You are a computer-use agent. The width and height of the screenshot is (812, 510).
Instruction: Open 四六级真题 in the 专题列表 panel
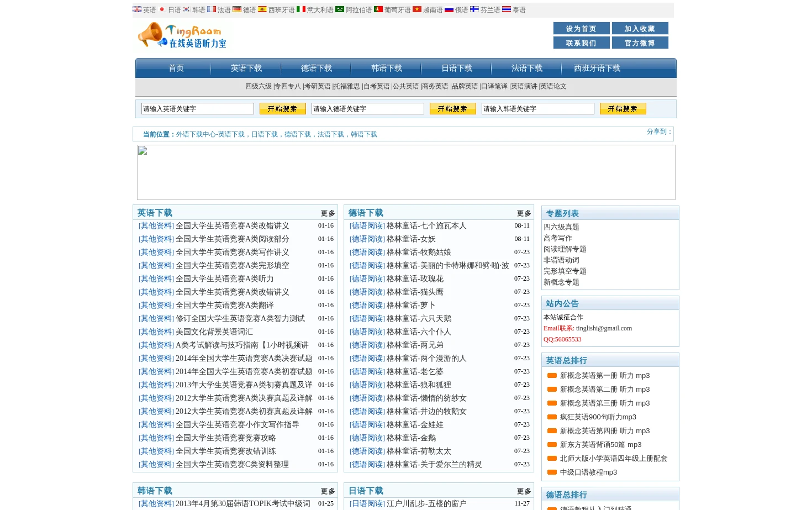[x=561, y=227]
